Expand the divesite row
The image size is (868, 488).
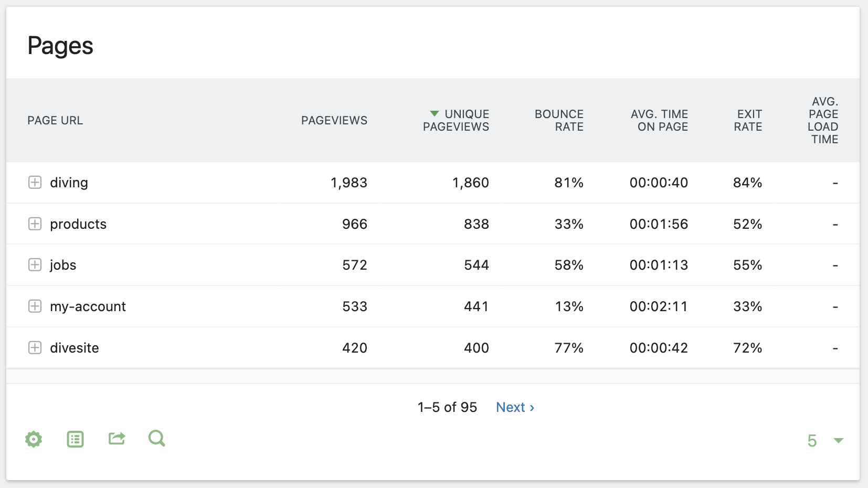point(35,348)
